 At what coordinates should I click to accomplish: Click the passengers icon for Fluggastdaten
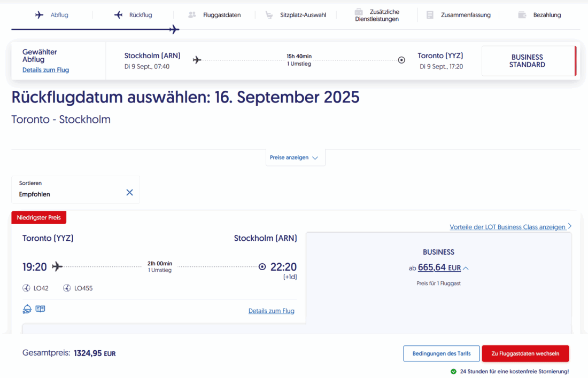(x=192, y=15)
